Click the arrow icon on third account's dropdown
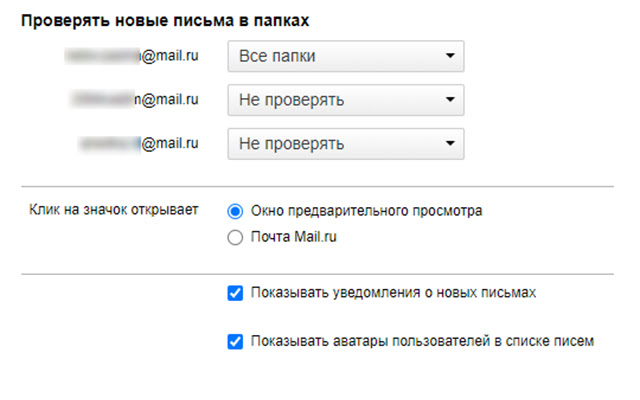The height and width of the screenshot is (400, 640). [450, 143]
